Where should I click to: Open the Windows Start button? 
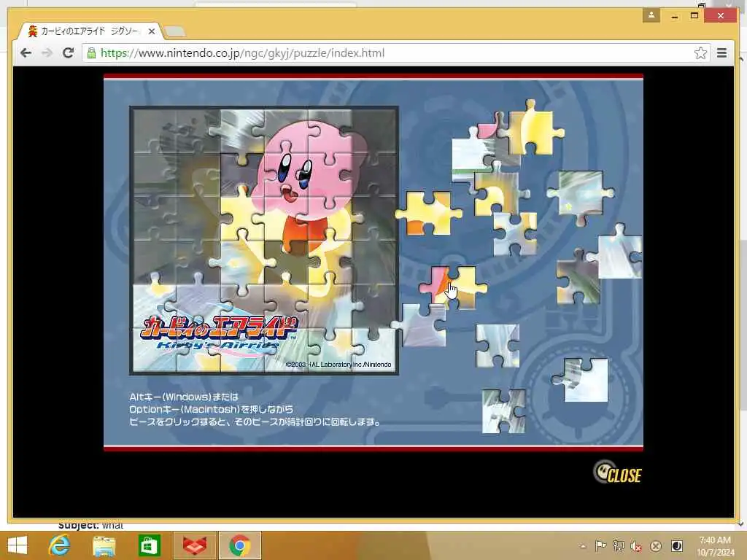click(x=18, y=545)
